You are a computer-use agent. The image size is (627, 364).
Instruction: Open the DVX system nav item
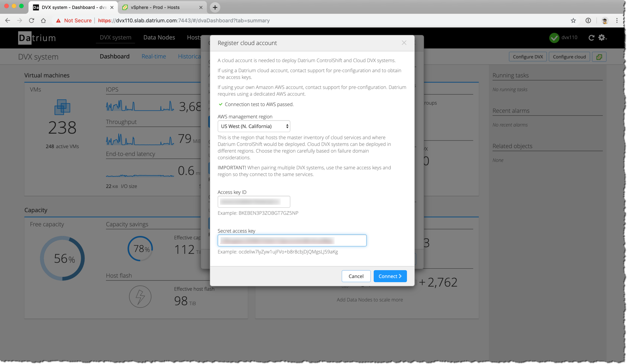pos(115,37)
